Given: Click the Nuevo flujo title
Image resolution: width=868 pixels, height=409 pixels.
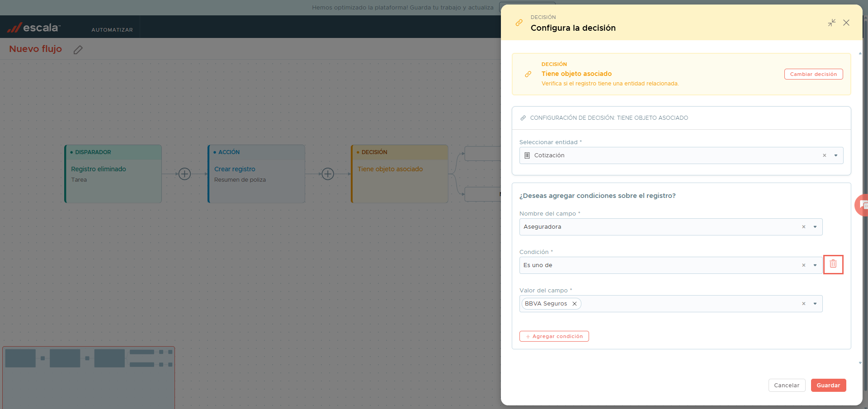Looking at the screenshot, I should tap(35, 49).
